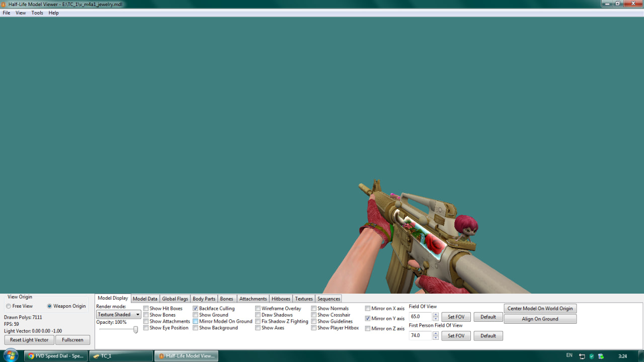The height and width of the screenshot is (362, 644).
Task: Click the Light Vector 0.00 0.00 -1.00 text
Action: click(33, 331)
